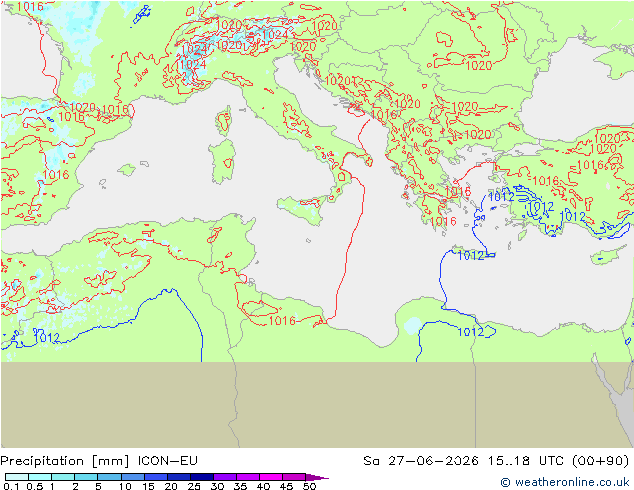Screen dimensions: 634x490
Task: Select the legend swatch between 0.1 and 0.5
Action: pyautogui.click(x=17, y=477)
